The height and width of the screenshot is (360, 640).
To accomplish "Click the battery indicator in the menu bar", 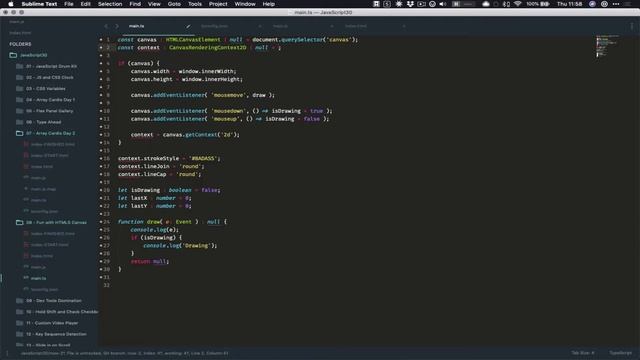I will [x=538, y=4].
